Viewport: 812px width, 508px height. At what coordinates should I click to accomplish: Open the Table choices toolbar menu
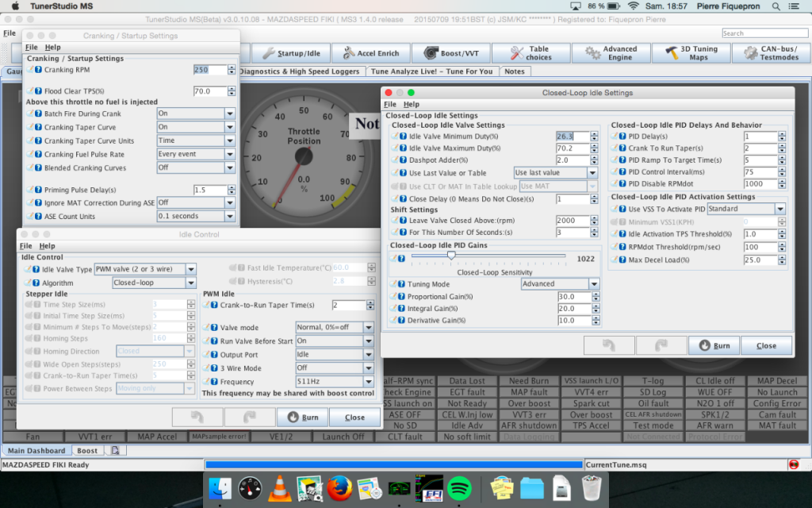530,53
